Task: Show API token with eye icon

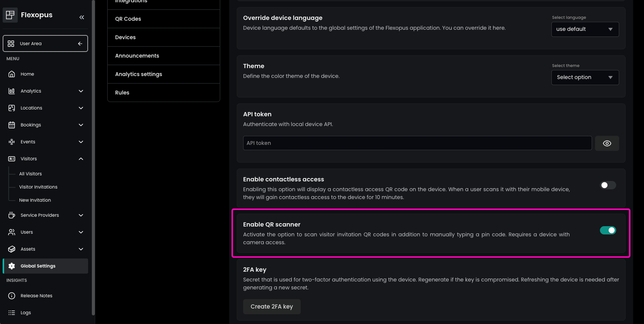Action: pyautogui.click(x=607, y=143)
